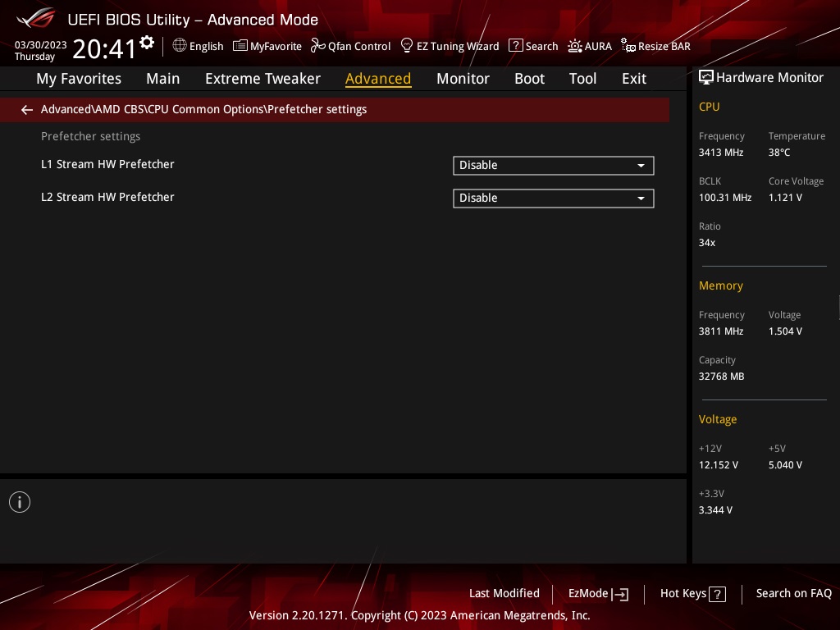Click memory frequency value 3811 MHz
Screen dimensions: 840x630
pyautogui.click(x=720, y=331)
